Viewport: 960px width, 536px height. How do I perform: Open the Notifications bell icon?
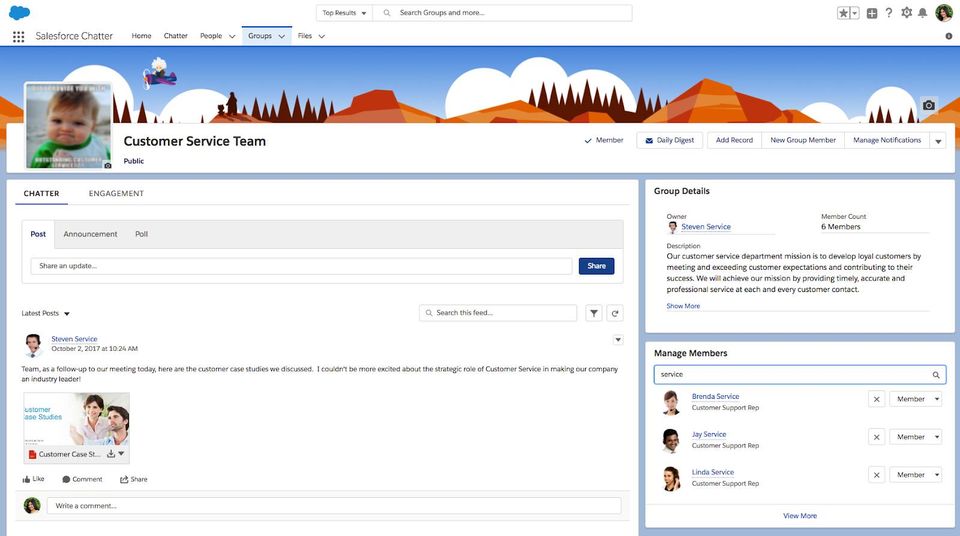pos(922,13)
